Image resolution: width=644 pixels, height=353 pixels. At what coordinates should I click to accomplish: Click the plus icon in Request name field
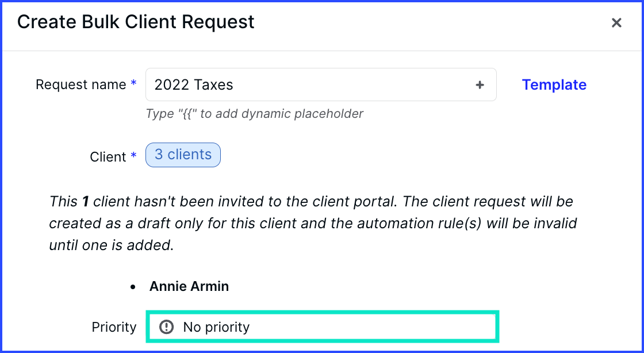coord(480,85)
